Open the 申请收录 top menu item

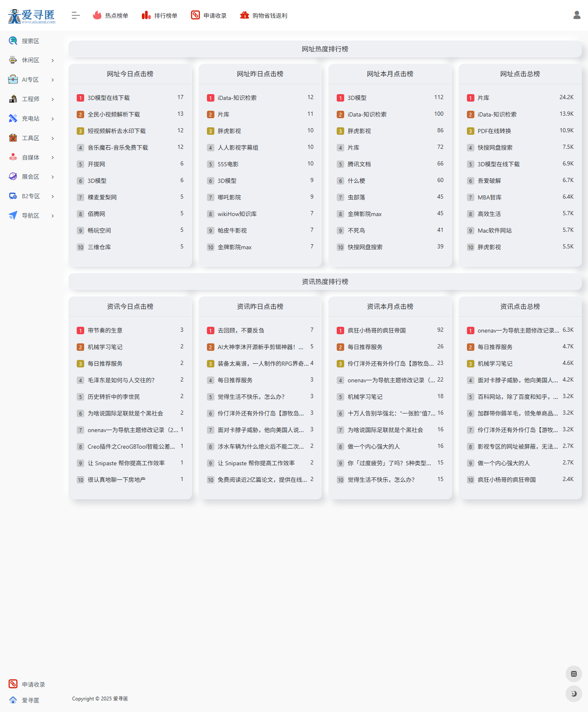[209, 16]
